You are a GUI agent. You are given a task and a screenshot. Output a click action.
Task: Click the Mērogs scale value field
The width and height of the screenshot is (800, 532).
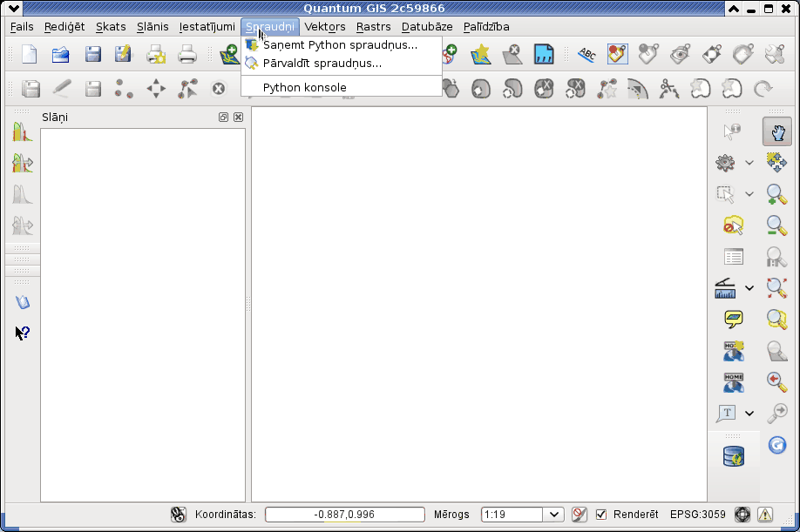[x=512, y=515]
